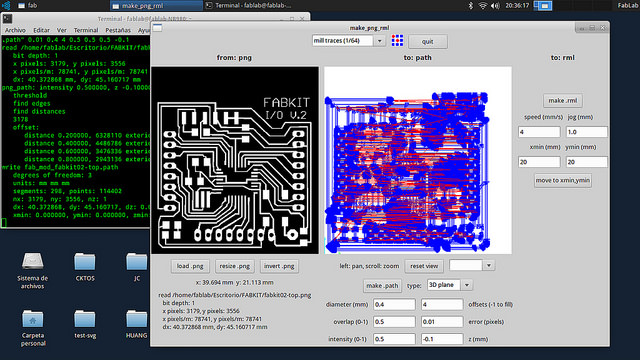The width and height of the screenshot is (640, 360).
Task: Click the FABKIT PNG board preview
Action: [235, 160]
